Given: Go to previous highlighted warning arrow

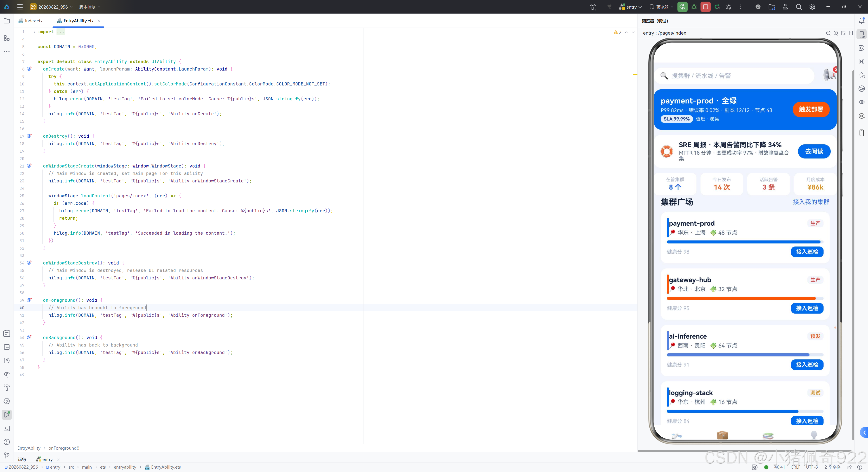Looking at the screenshot, I should pyautogui.click(x=626, y=32).
